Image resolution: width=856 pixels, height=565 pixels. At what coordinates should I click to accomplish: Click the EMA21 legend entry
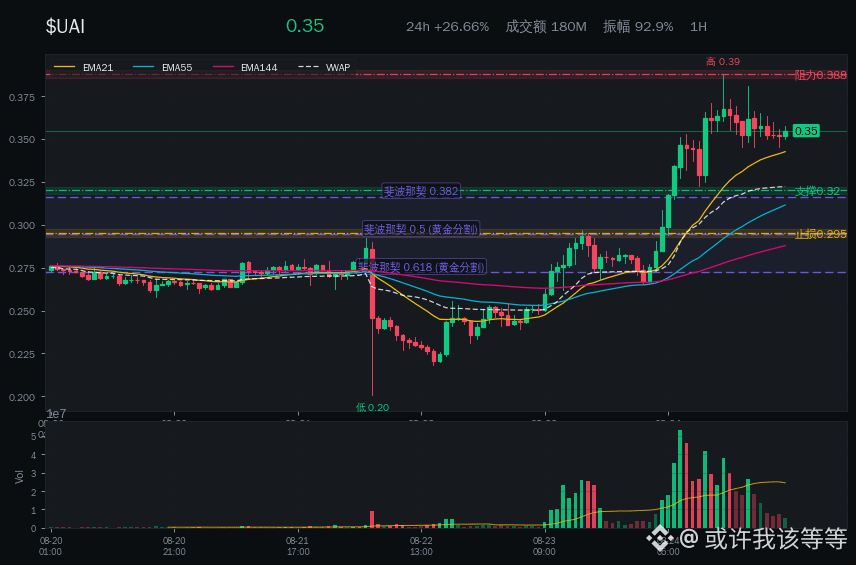84,68
